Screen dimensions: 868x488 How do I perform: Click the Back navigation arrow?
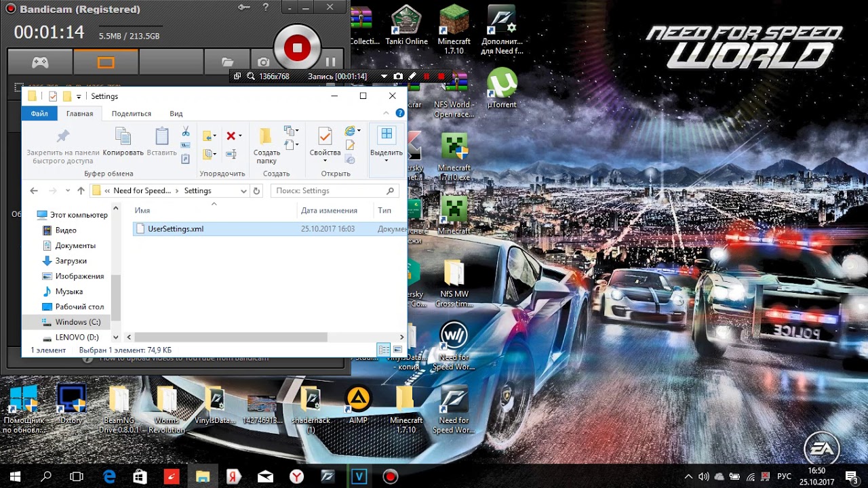(x=34, y=191)
